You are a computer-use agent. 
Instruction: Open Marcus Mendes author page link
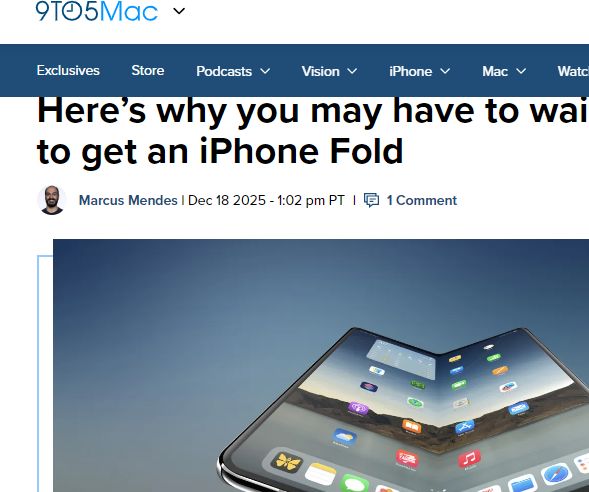128,200
